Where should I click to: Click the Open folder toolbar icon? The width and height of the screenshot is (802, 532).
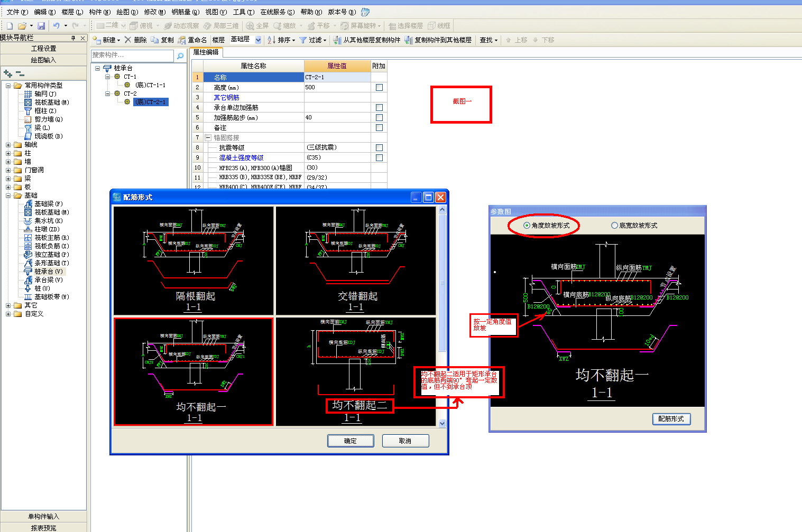[22, 25]
